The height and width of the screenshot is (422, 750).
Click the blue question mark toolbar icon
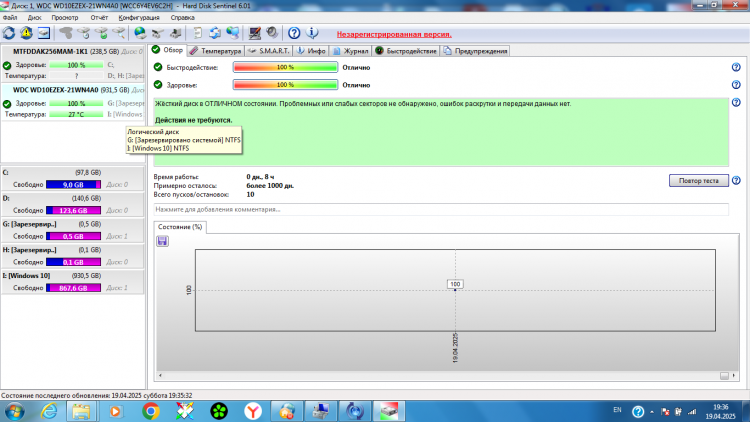(x=294, y=33)
